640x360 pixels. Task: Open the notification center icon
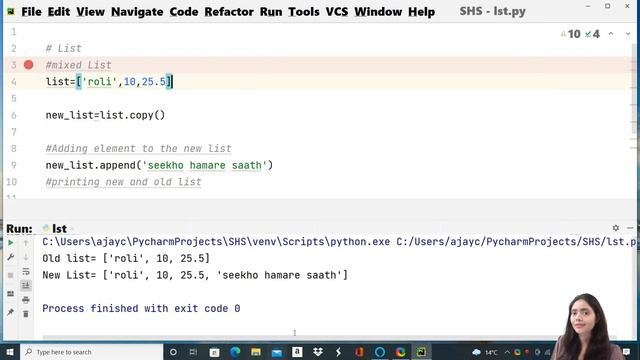click(626, 352)
